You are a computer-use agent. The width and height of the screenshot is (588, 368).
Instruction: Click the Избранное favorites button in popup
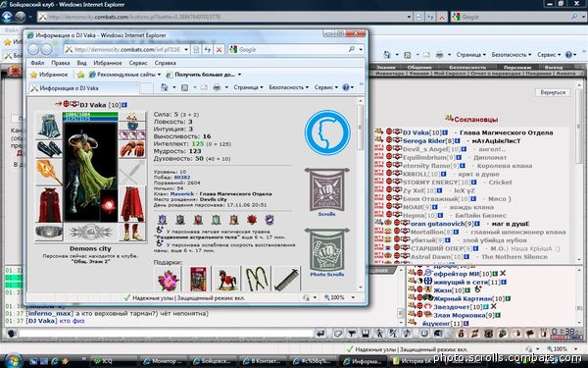49,75
